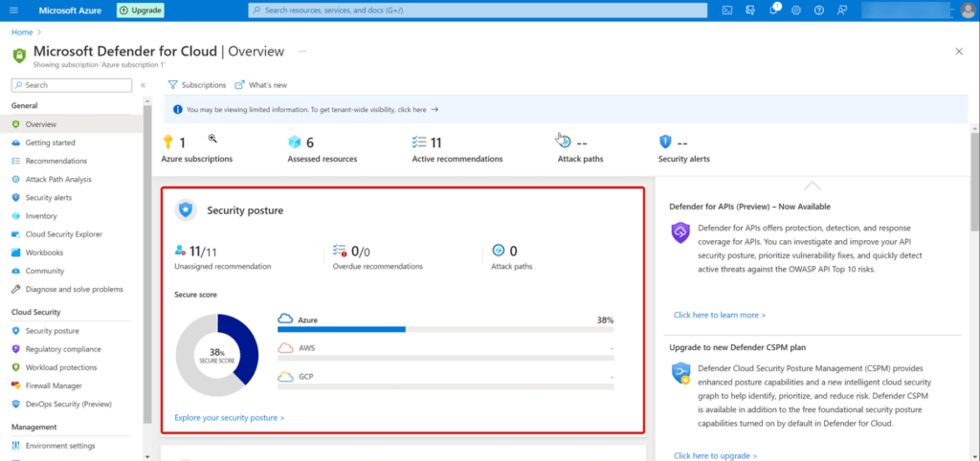The height and width of the screenshot is (461, 980).
Task: Click the Subscriptions filter button
Action: tap(197, 85)
